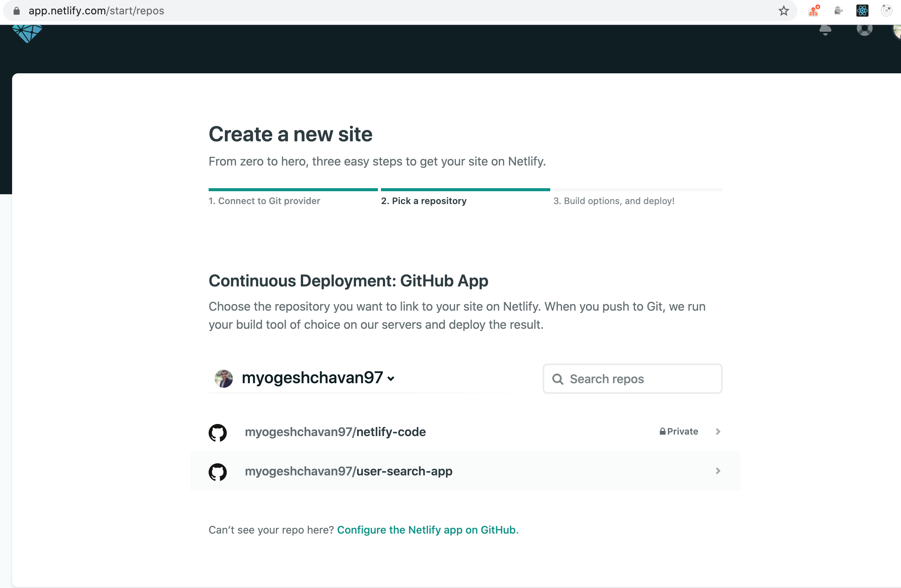This screenshot has width=901, height=588.
Task: Open the myogeshchavan97 account dropdown
Action: 392,378
